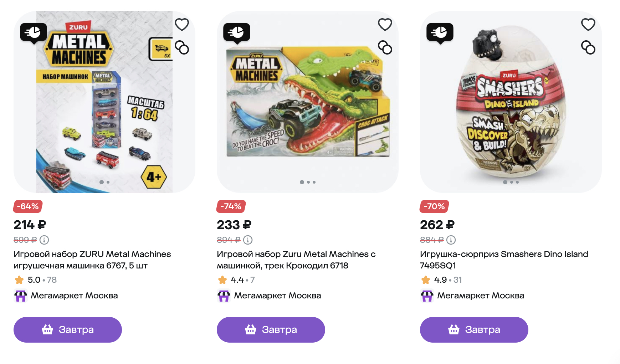620x364 pixels.
Task: Open ZURU Metal Machines 6767 product title
Action: coord(92,260)
